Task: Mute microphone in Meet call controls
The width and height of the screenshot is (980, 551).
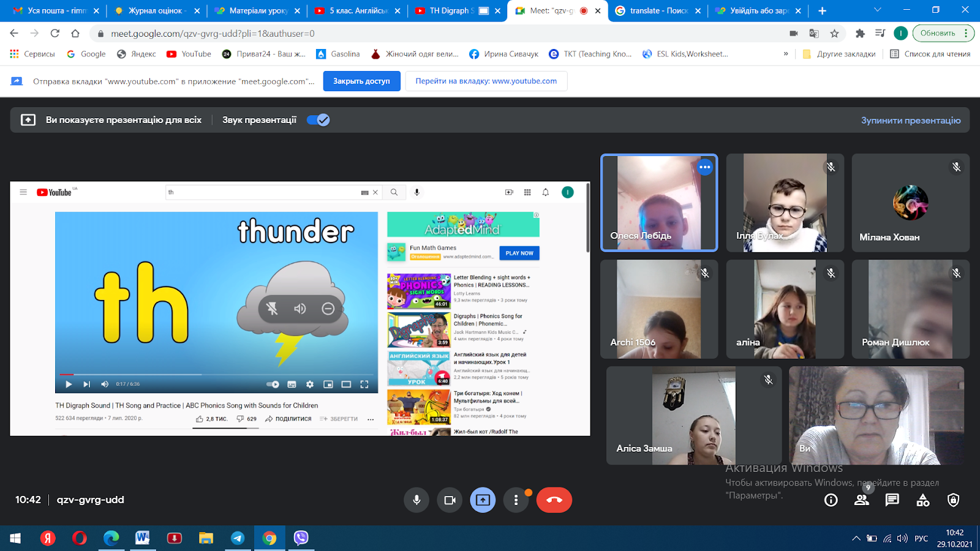Action: tap(417, 500)
